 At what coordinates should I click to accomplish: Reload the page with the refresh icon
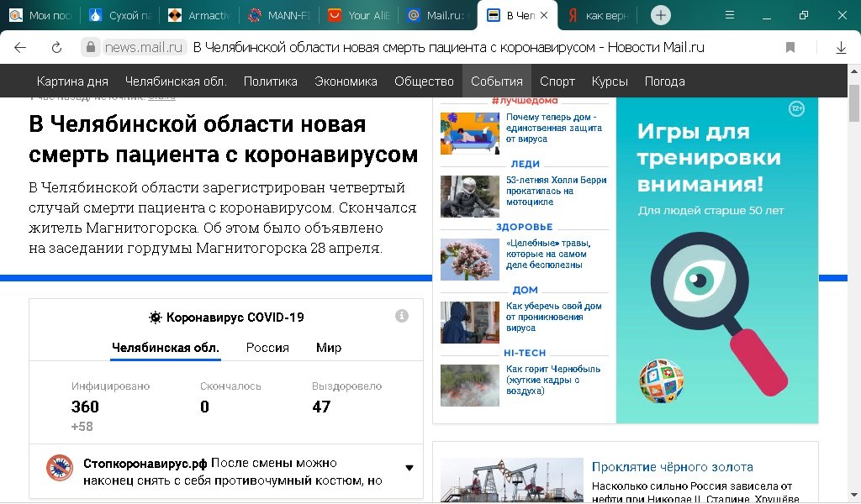56,48
